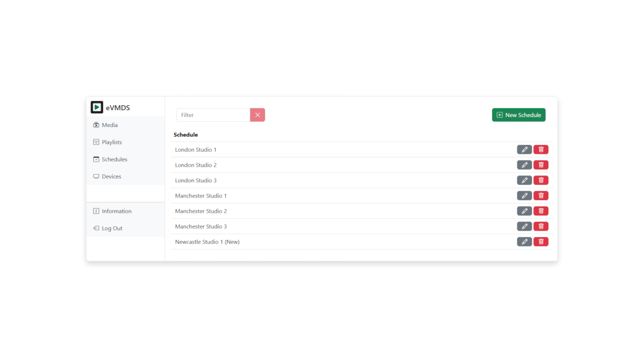Delete the London Studio 2 schedule
The image size is (644, 362).
541,165
